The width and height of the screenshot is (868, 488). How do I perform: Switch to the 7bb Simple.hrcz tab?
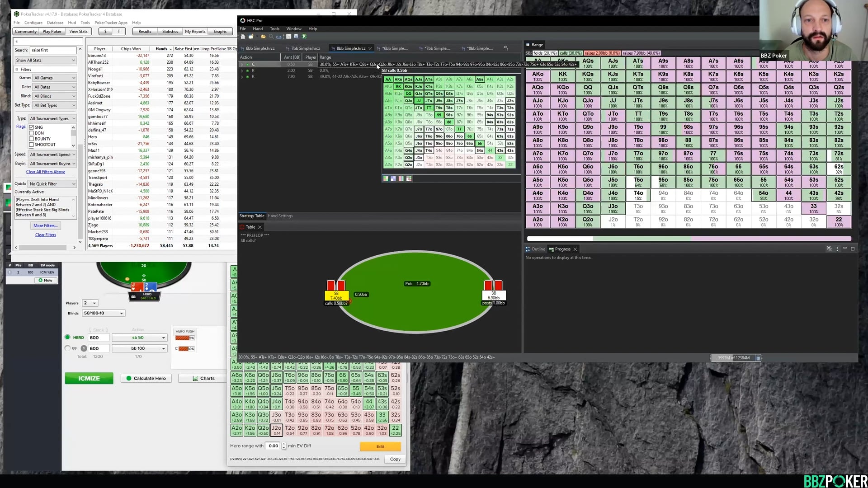[x=305, y=48]
